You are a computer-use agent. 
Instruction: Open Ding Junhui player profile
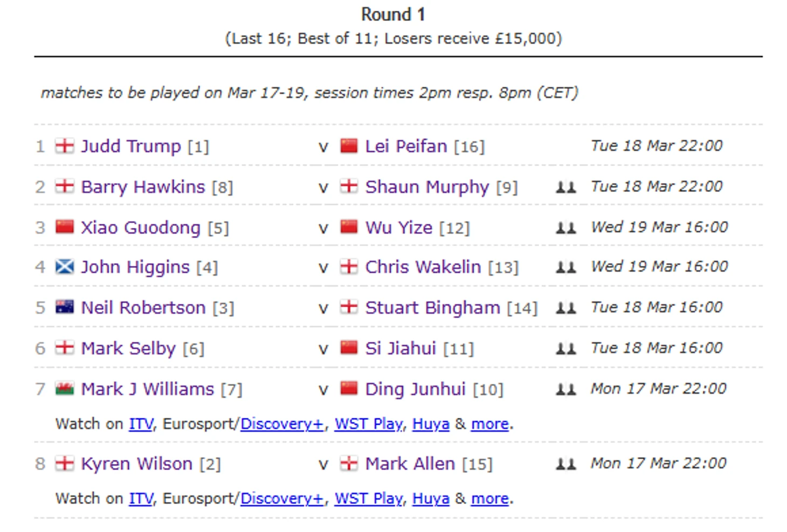click(x=415, y=389)
